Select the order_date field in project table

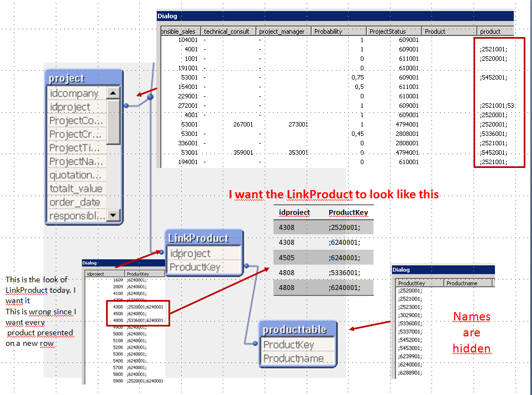click(77, 202)
